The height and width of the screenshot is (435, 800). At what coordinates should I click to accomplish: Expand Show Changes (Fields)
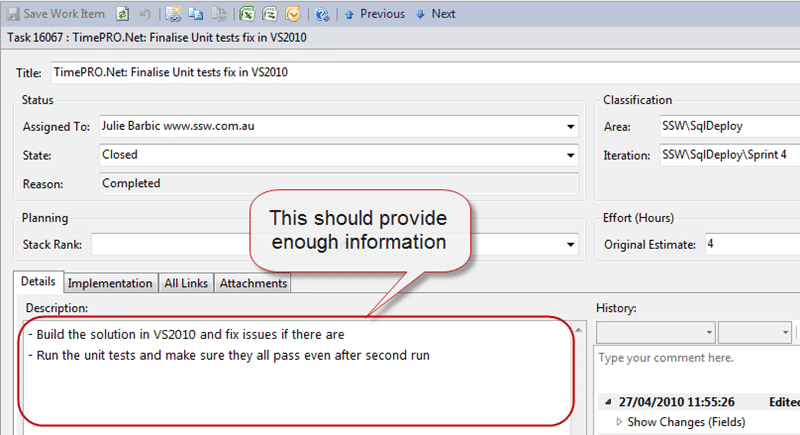point(619,422)
